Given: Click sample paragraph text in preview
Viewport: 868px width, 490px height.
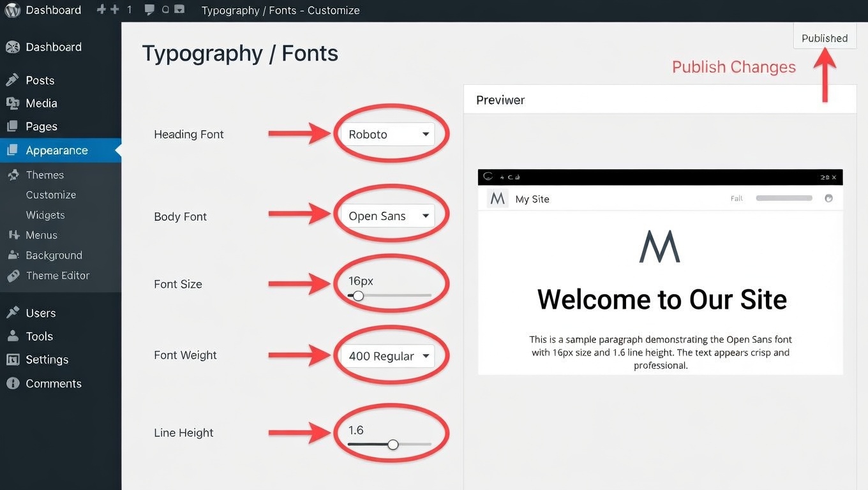Looking at the screenshot, I should [661, 352].
